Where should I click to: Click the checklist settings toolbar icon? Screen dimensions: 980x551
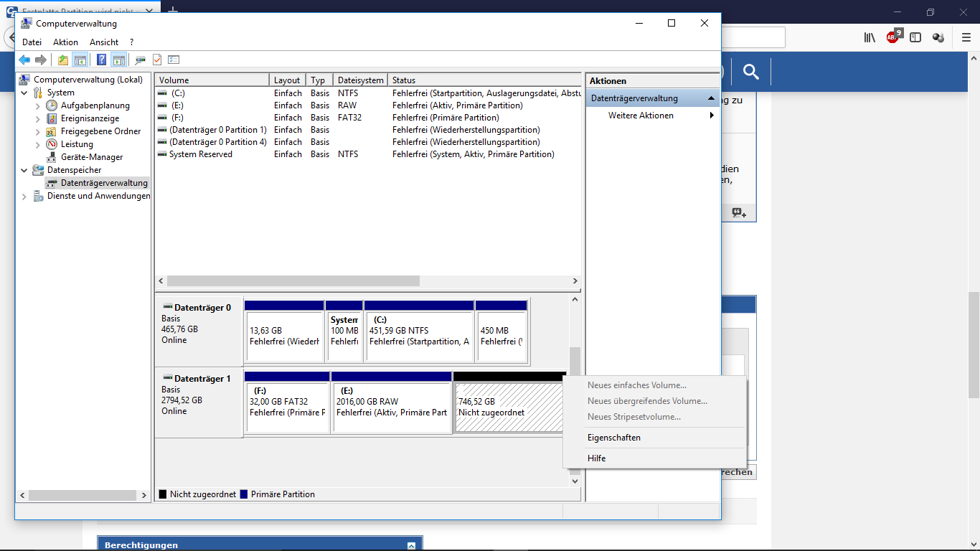pyautogui.click(x=174, y=60)
